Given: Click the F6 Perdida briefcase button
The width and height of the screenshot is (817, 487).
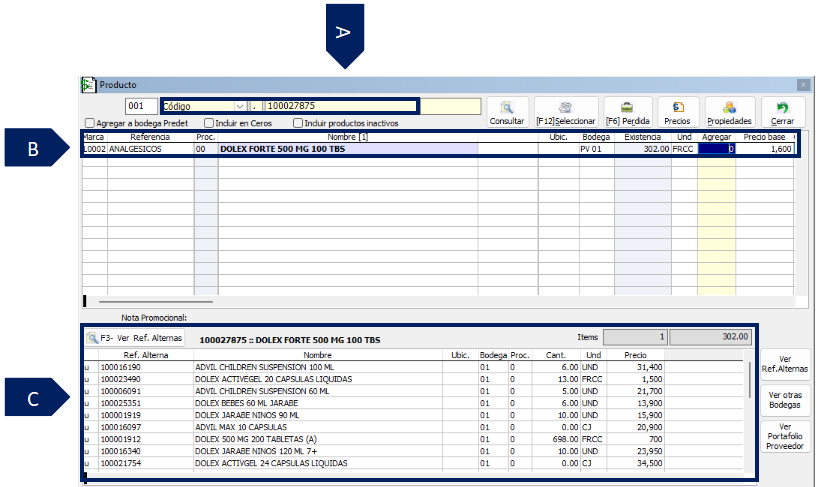Looking at the screenshot, I should [x=628, y=113].
